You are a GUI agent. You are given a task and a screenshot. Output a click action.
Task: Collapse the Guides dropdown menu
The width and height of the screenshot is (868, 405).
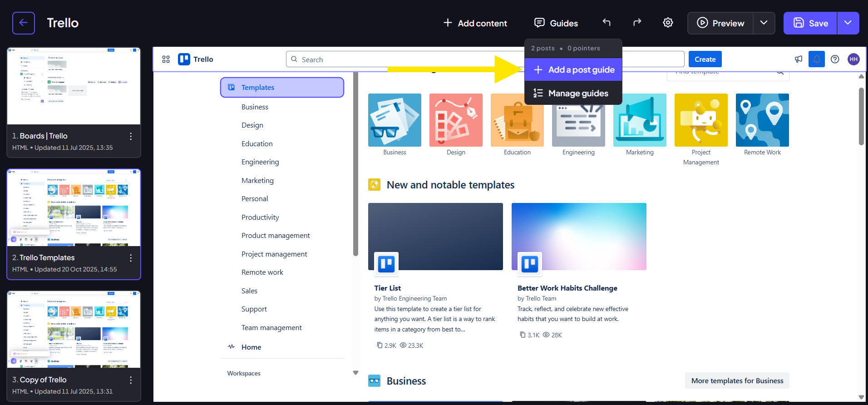(x=557, y=23)
